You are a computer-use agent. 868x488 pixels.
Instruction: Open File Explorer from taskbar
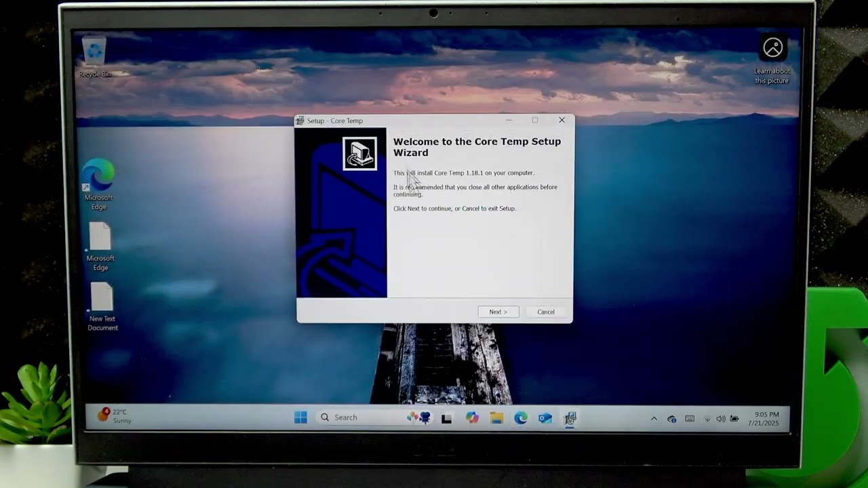[x=496, y=418]
